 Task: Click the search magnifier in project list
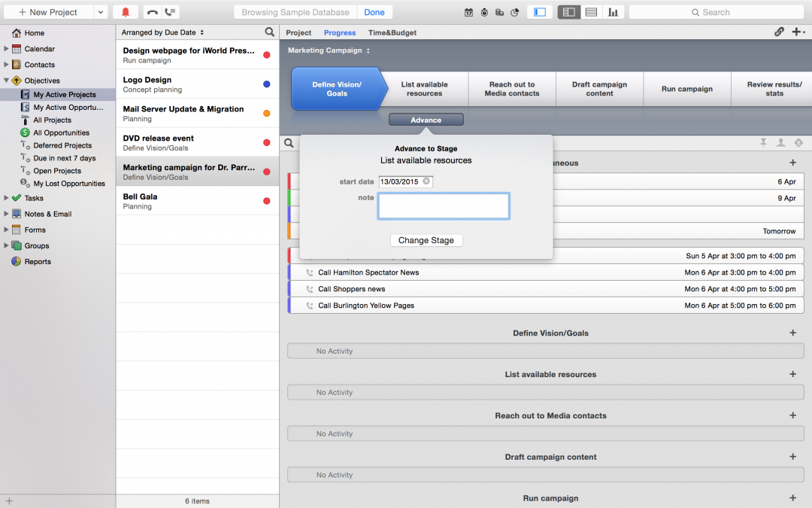click(270, 32)
